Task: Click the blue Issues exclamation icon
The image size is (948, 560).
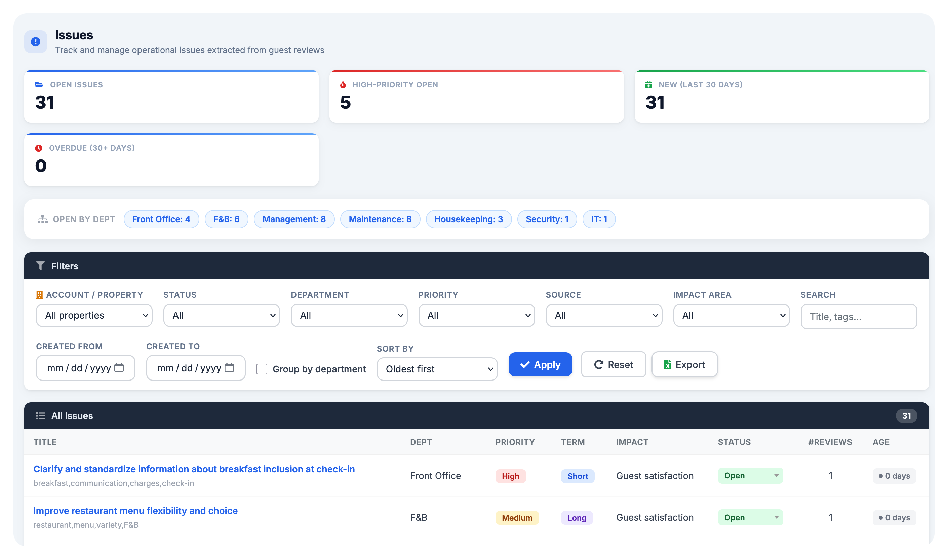Action: coord(36,41)
